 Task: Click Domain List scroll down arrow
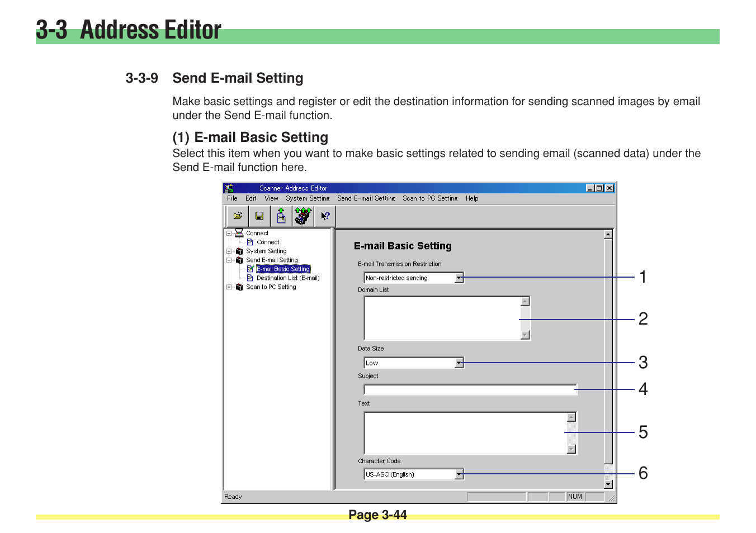525,335
